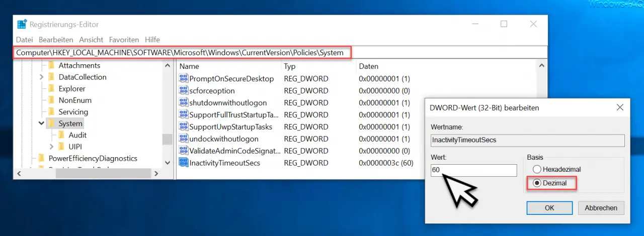Open the Bearbeiten menu
The height and width of the screenshot is (236, 644).
(56, 39)
